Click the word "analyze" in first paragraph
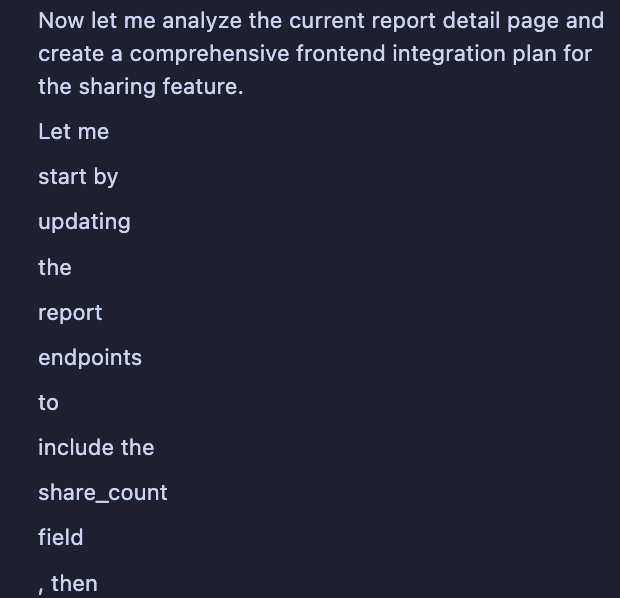The image size is (620, 598). tap(202, 21)
